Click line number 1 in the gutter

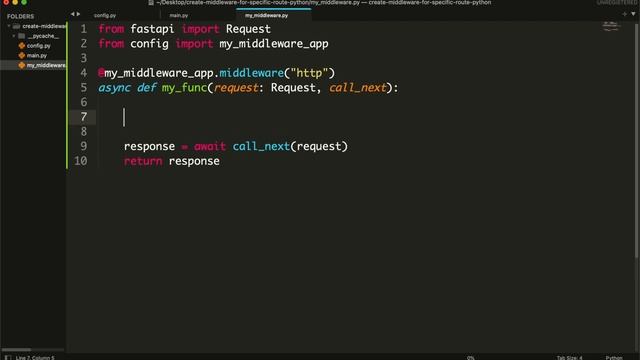[84, 29]
